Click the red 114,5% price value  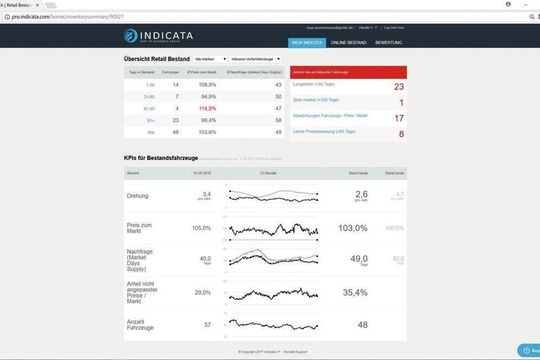[207, 109]
